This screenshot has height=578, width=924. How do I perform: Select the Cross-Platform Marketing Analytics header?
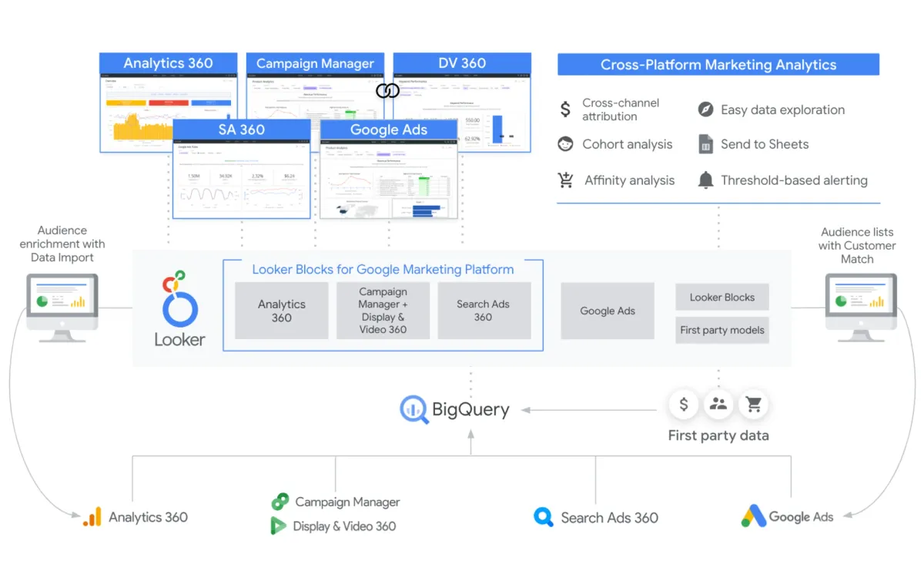(x=718, y=65)
